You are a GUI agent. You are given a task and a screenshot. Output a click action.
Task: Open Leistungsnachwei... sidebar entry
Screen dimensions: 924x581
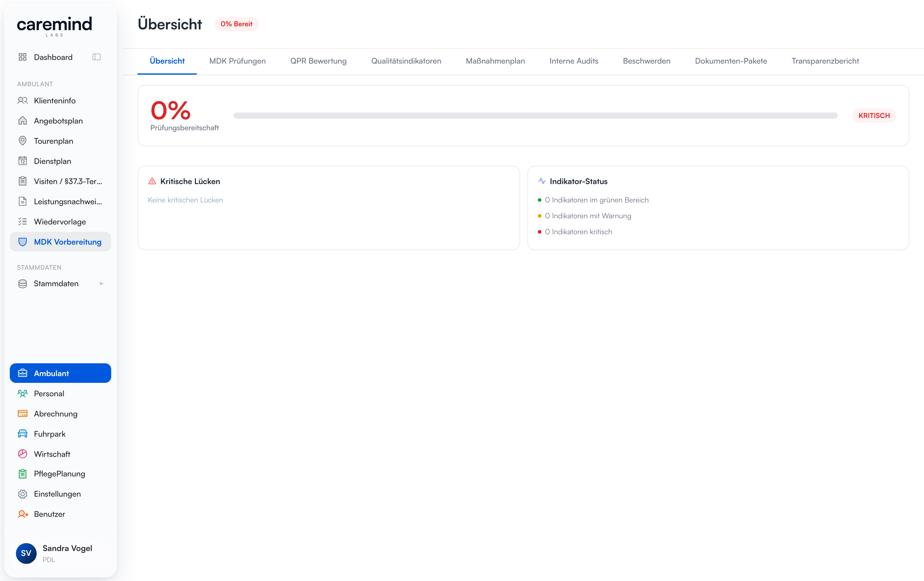(61, 201)
